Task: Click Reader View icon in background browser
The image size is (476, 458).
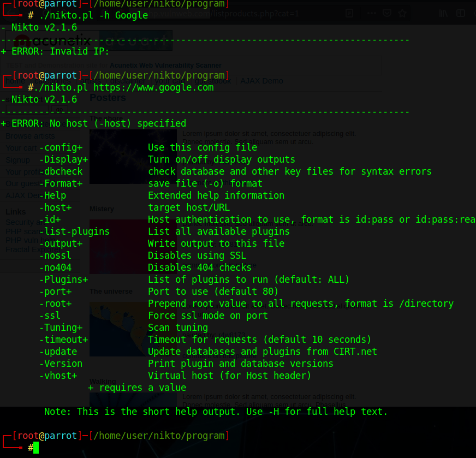Action: (x=349, y=13)
